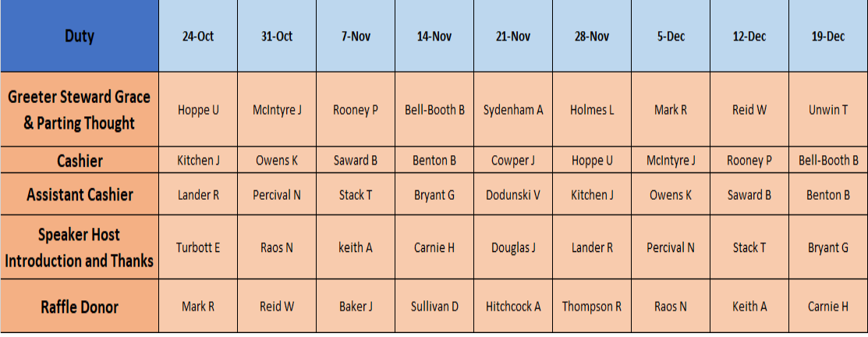Select the Sullivan D cell
The image size is (868, 337).
(x=434, y=306)
